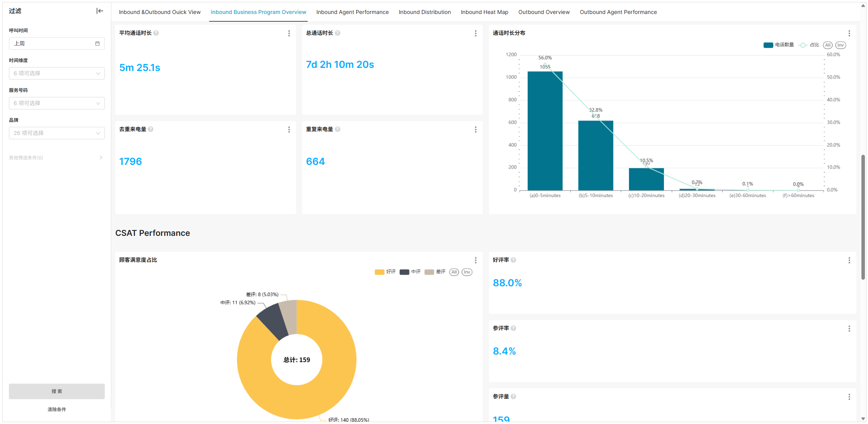Screen dimensions: 868x424
Task: Toggle 电话数量 series in duration chart legend
Action: (x=778, y=45)
